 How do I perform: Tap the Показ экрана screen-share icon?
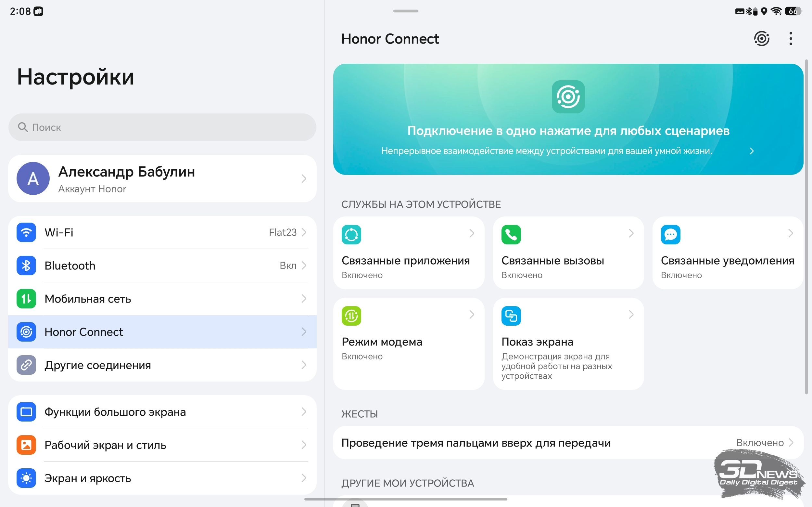tap(511, 316)
